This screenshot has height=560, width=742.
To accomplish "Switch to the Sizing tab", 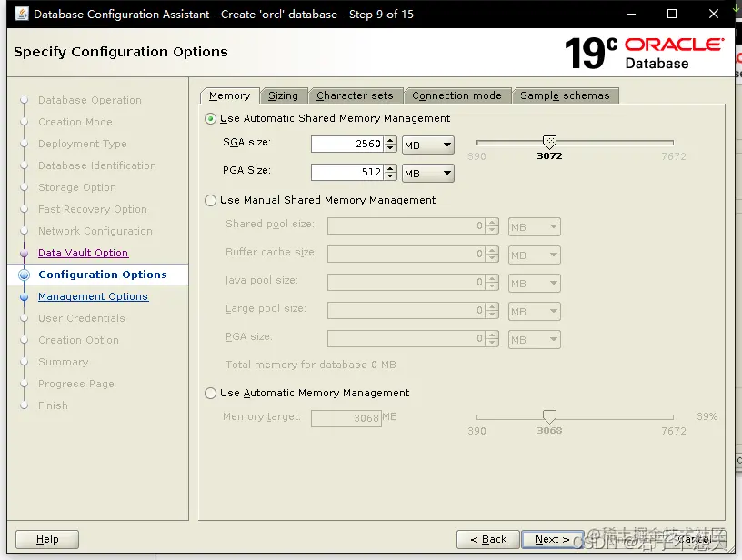I will tap(284, 96).
